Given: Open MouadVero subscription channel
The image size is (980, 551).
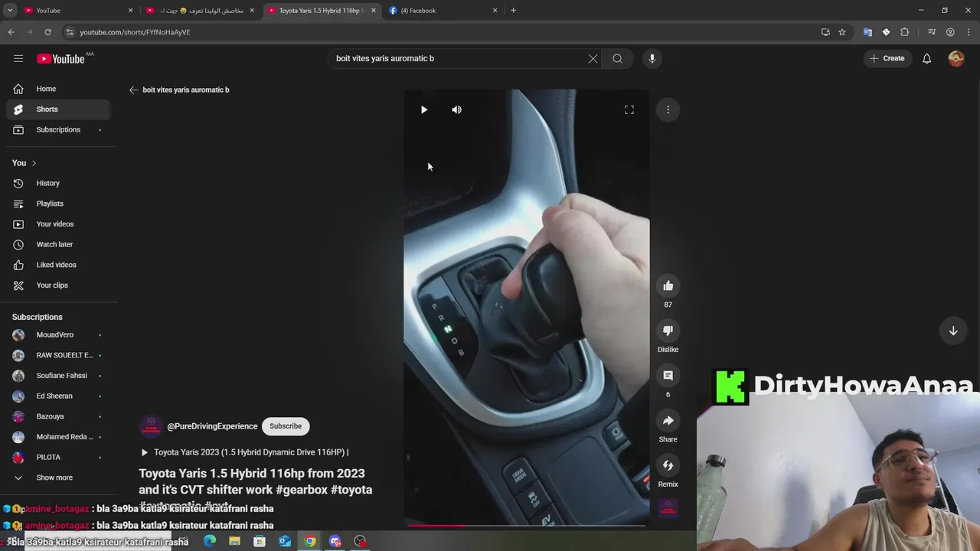Looking at the screenshot, I should click(x=58, y=335).
